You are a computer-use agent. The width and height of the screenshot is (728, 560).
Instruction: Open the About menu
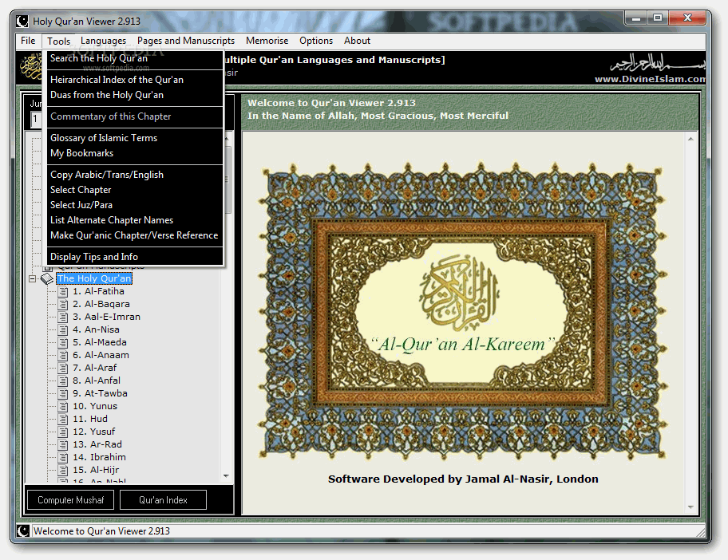click(x=357, y=41)
